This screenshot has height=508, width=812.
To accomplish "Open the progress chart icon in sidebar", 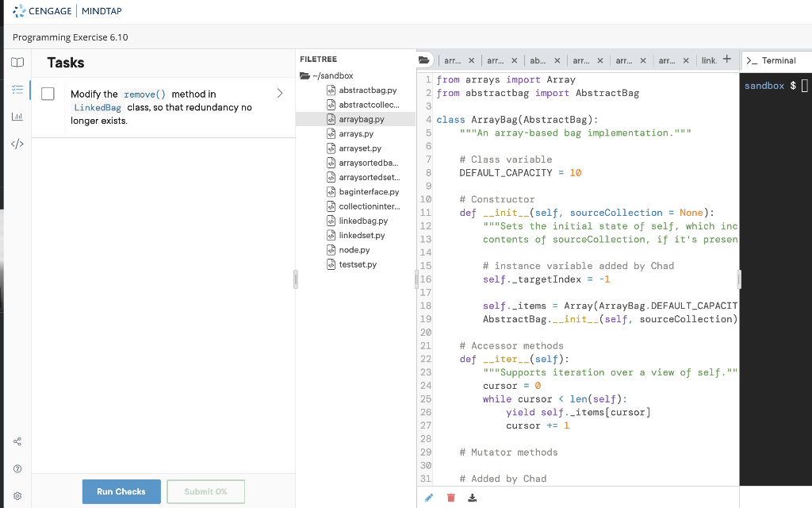I will [x=17, y=116].
